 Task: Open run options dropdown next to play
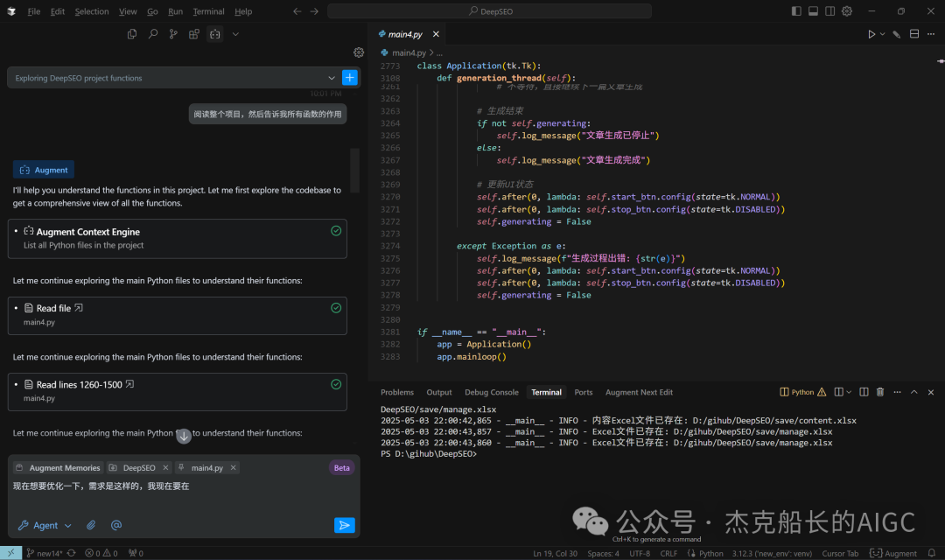882,34
